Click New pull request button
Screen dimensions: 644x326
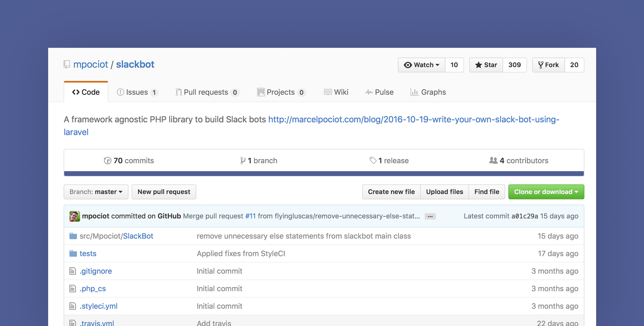pyautogui.click(x=164, y=192)
